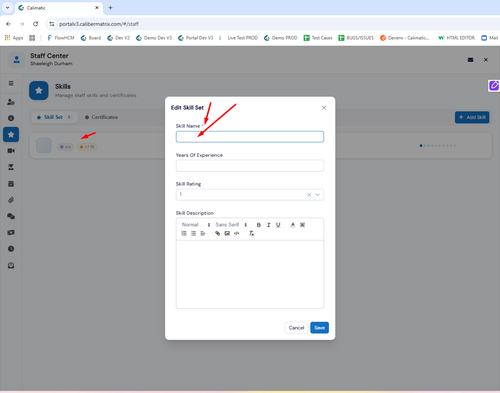Screen dimensions: 500x393
Task: Click the skill rating dots indicator
Action: pos(438,146)
